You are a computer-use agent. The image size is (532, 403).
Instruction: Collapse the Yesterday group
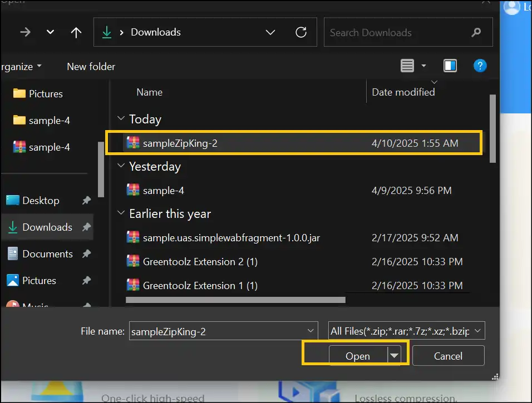point(120,166)
